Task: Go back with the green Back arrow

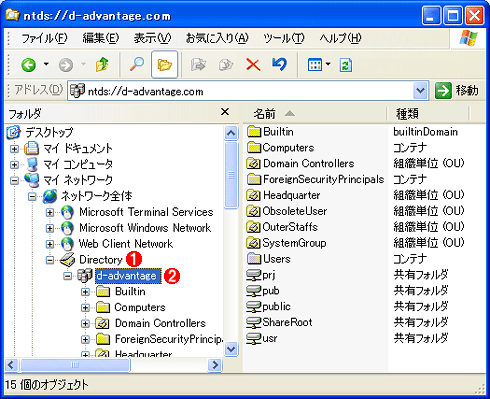Action: tap(29, 65)
